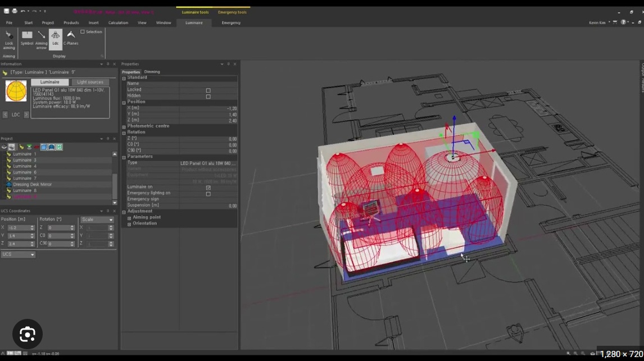Select Dressing Desk Mirror in Project tree
The width and height of the screenshot is (644, 361).
tap(33, 185)
